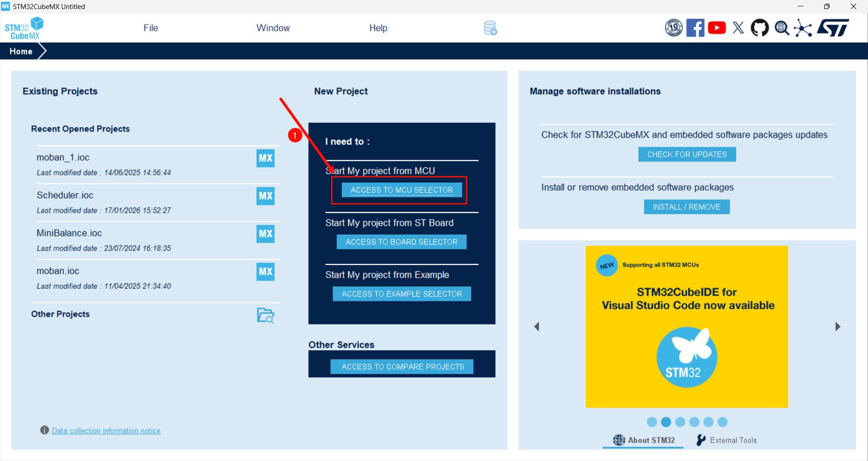Switch to the About STM32 tab

(644, 440)
